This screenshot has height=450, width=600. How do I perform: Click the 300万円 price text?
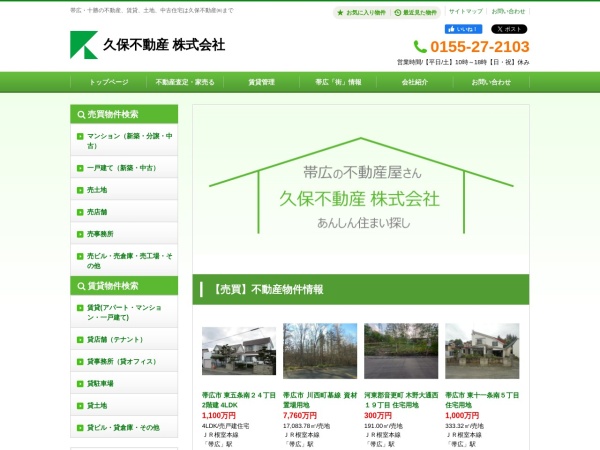[x=378, y=416]
